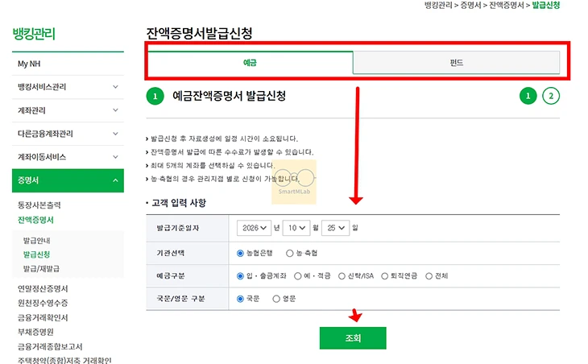Open 원천징수영수증 sidebar link
Image resolution: width=588 pixels, height=364 pixels.
43,303
